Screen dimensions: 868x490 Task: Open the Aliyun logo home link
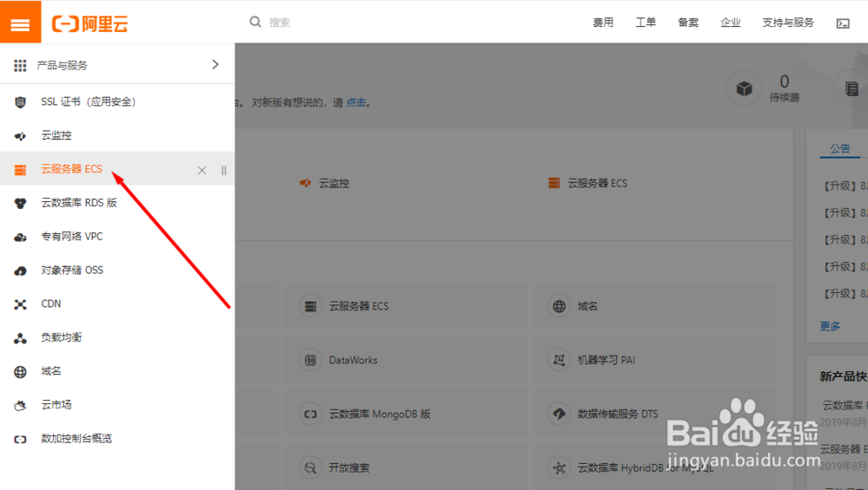(x=89, y=23)
